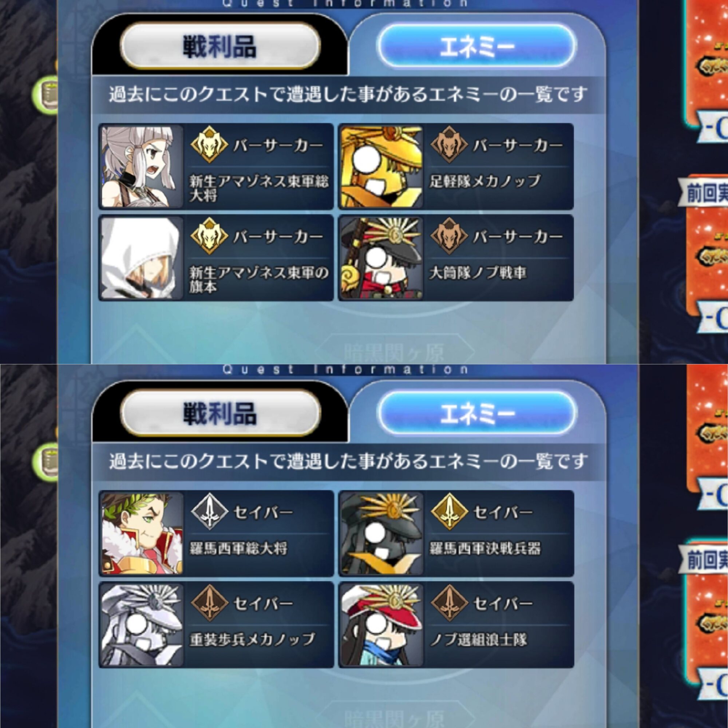Viewport: 728px width, 728px height.
Task: Click bronze Berserker icon beside 大筒隊ノブ戦車
Action: 449,236
